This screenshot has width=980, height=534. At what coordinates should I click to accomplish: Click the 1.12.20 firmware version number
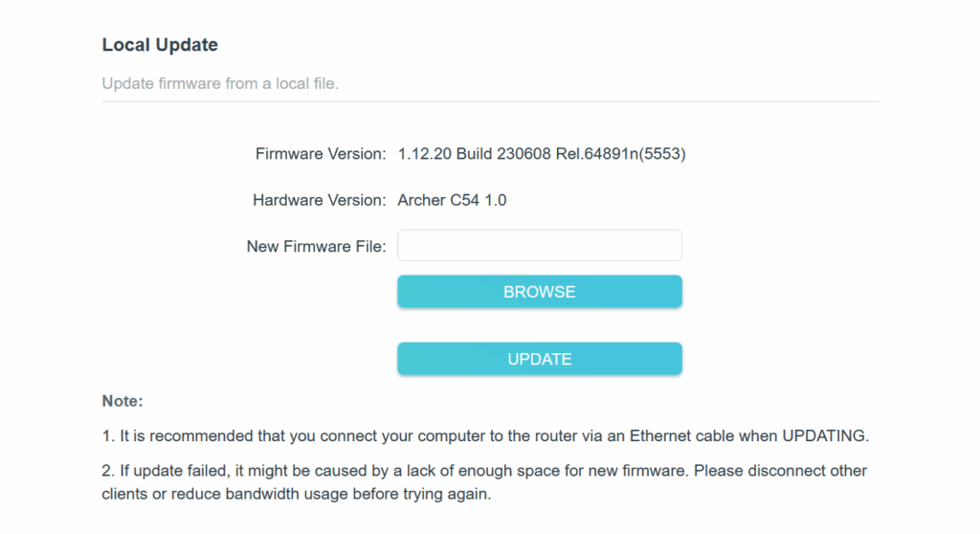point(425,153)
